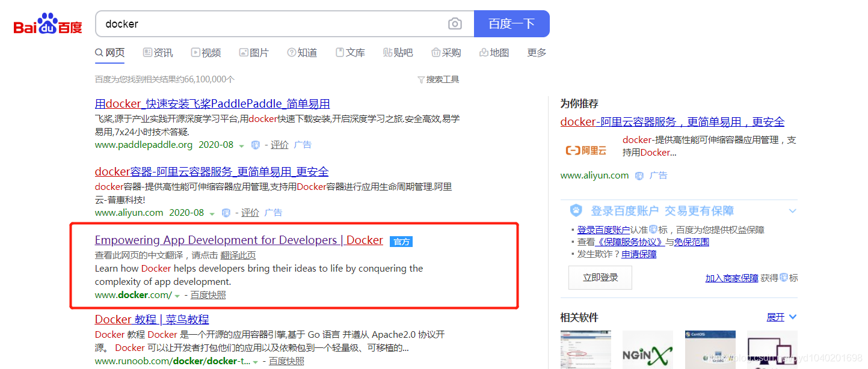
Task: Click 加入商家保障 link
Action: click(732, 278)
